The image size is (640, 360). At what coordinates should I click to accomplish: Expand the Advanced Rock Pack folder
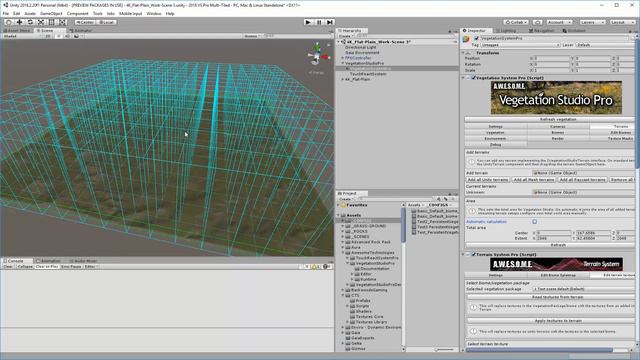(342, 242)
